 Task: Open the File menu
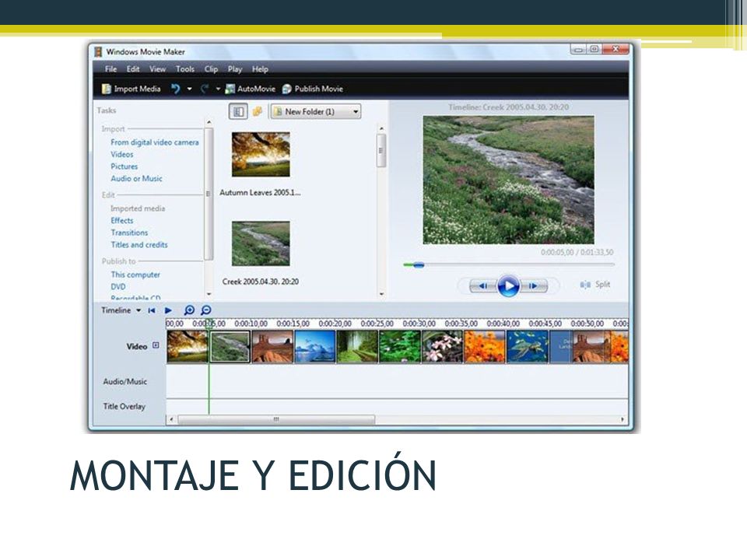coord(110,69)
